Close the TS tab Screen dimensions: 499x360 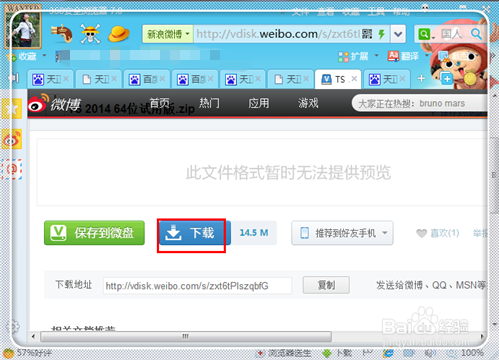(x=354, y=79)
